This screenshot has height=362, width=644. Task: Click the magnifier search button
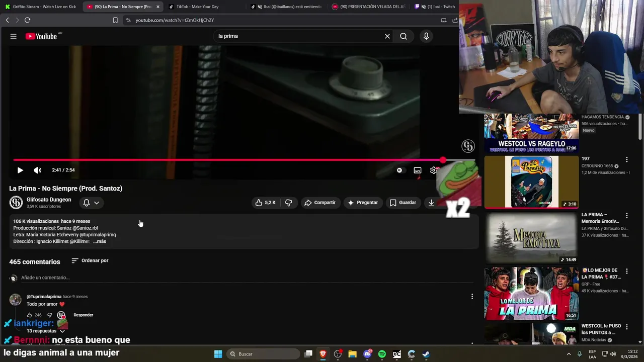(x=404, y=36)
